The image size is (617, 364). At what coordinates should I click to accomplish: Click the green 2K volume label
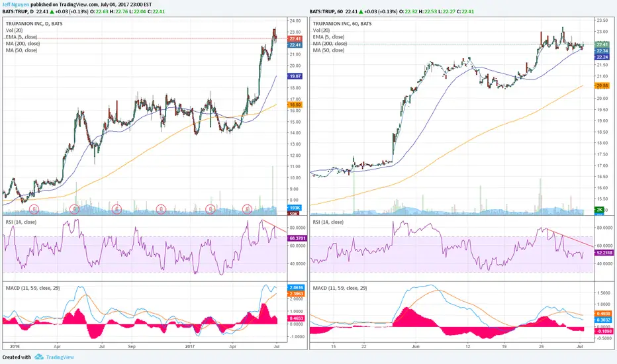point(599,210)
